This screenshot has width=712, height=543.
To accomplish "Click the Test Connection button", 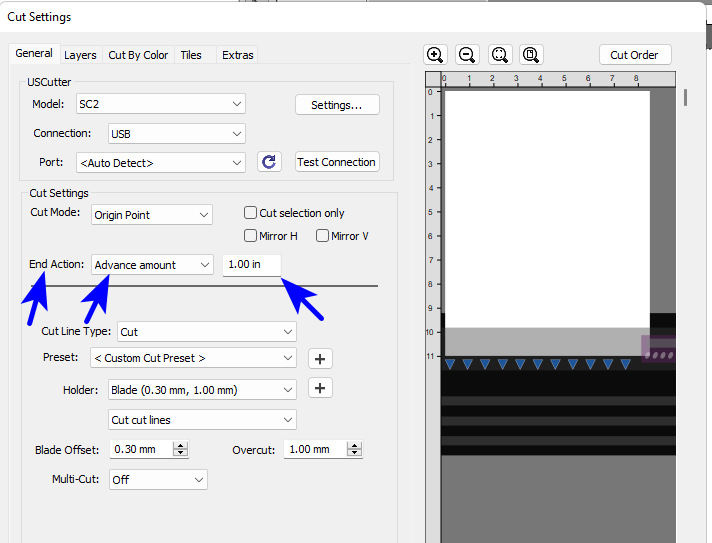I will click(337, 162).
